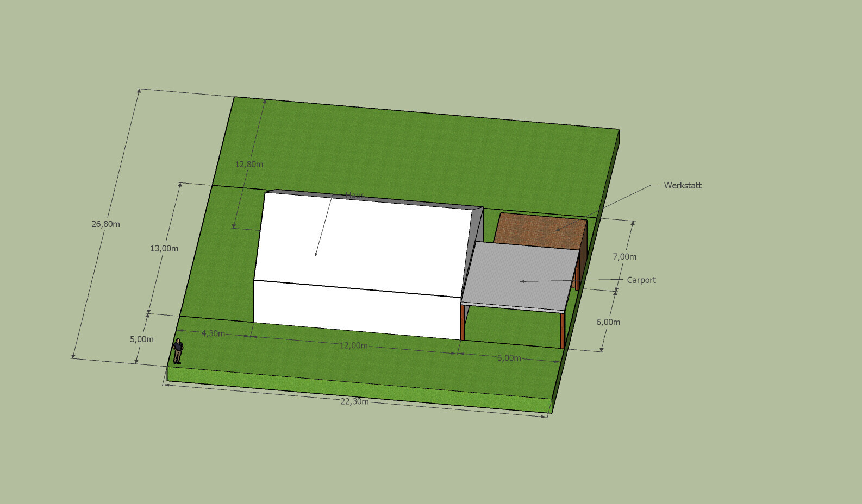Select the 12,00m dimension text
862x504 pixels.
[353, 346]
